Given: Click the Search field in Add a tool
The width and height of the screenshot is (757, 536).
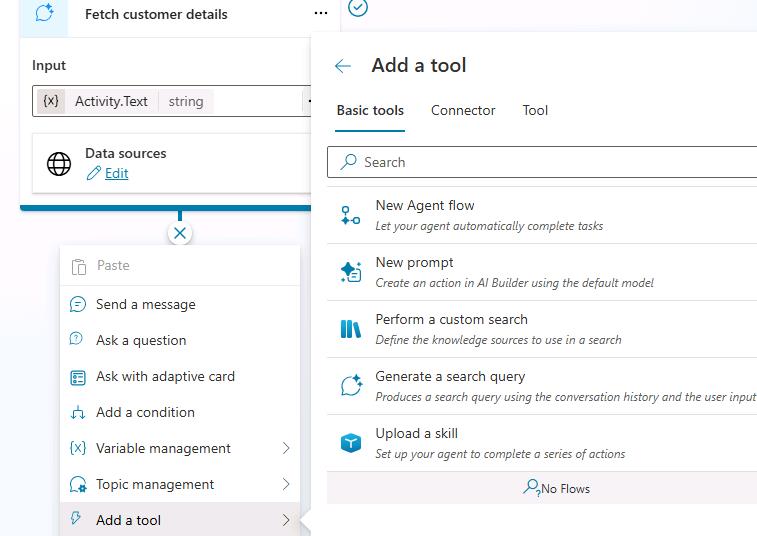Looking at the screenshot, I should pos(542,162).
